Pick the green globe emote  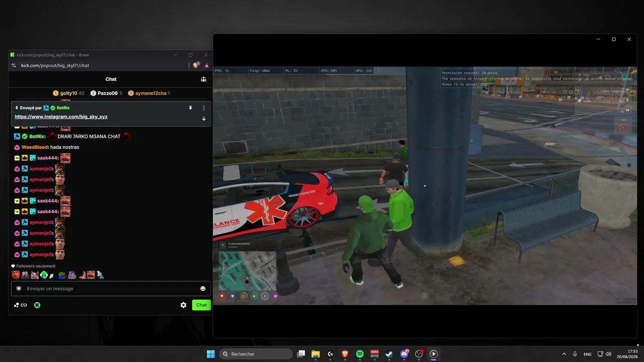point(44,275)
